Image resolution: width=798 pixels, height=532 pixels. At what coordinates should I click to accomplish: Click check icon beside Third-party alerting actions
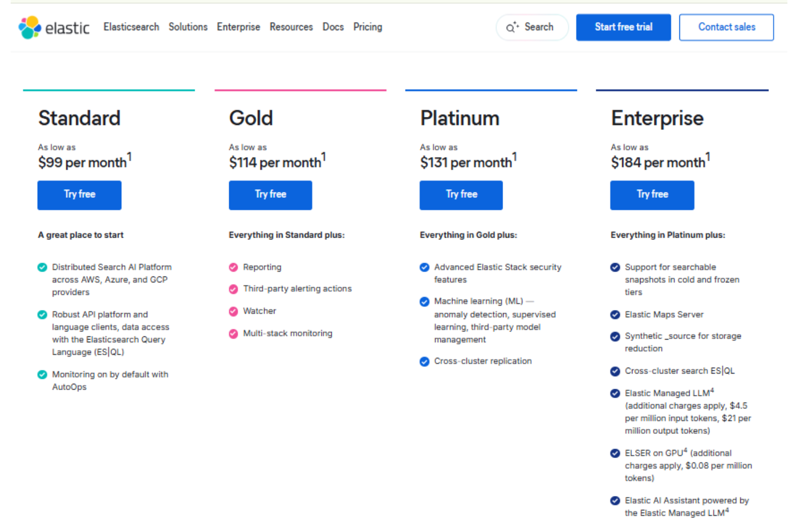(233, 289)
